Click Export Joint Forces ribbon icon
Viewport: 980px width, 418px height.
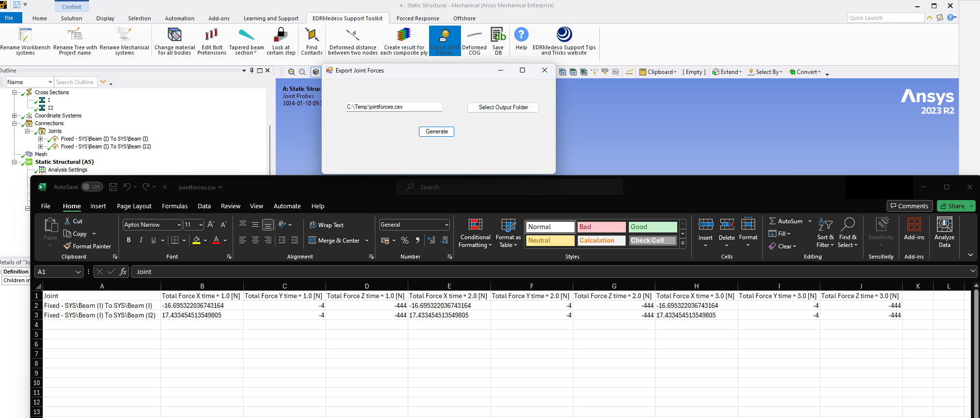[x=445, y=41]
